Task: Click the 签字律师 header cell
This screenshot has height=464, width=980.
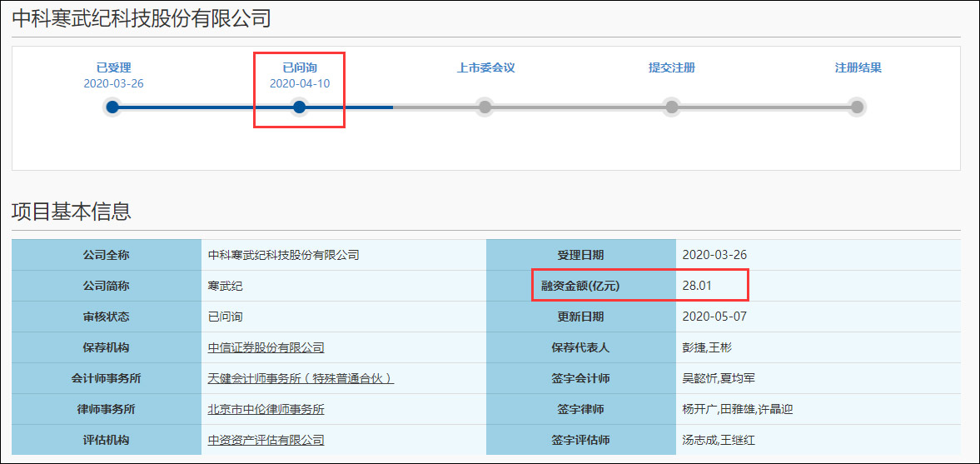Action: 580,410
